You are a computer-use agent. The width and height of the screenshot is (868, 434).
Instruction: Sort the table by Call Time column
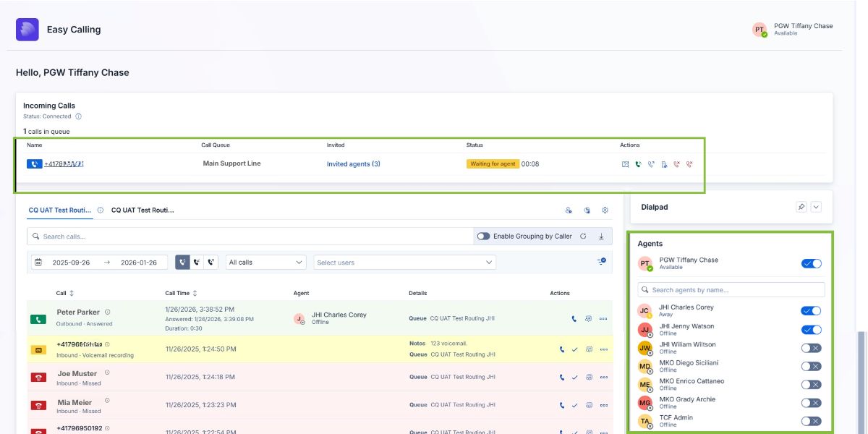coord(196,294)
